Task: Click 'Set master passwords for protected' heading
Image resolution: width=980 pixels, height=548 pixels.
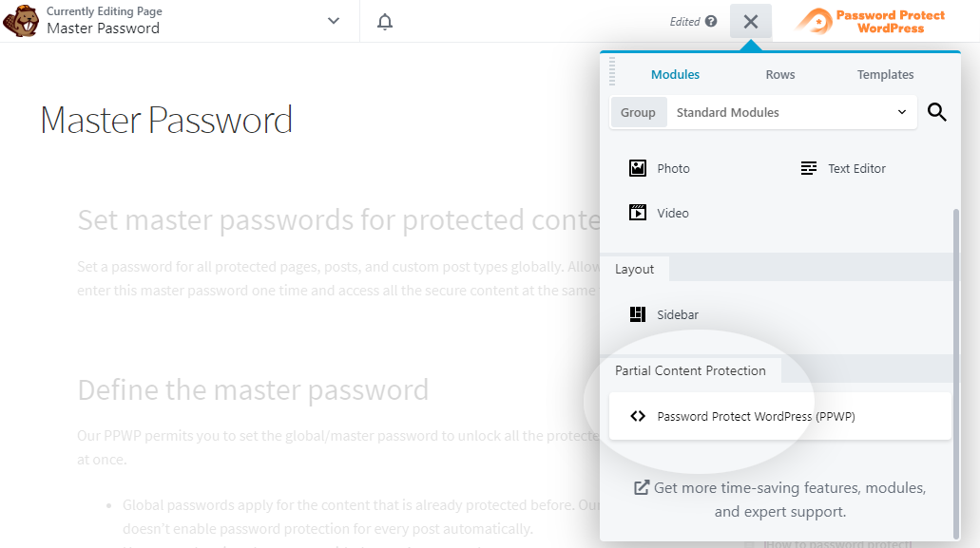Action: coord(338,219)
